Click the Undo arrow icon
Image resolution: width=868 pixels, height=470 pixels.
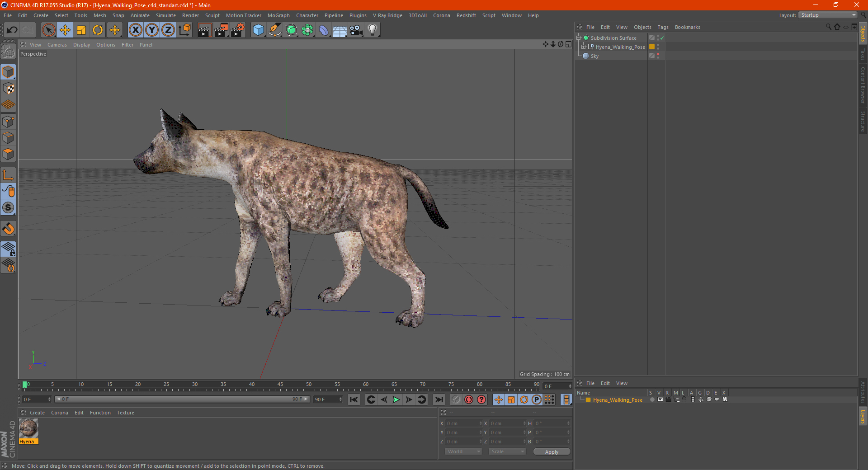[12, 30]
